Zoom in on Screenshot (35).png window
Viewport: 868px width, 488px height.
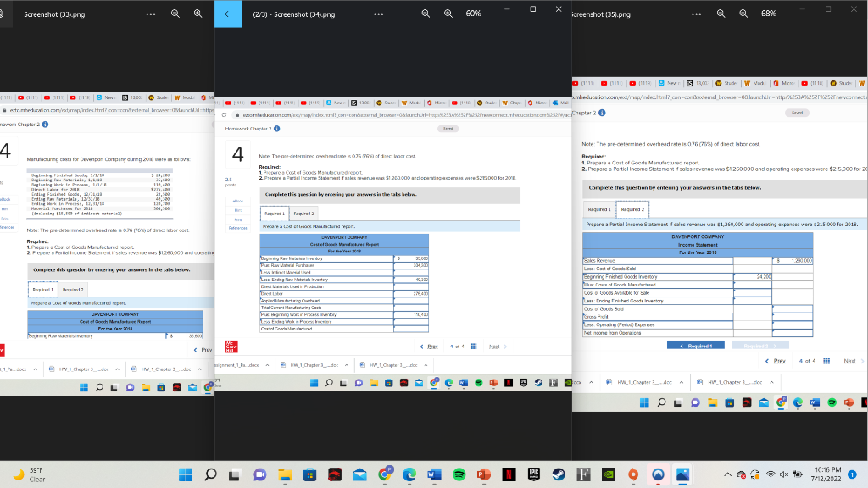coord(743,14)
